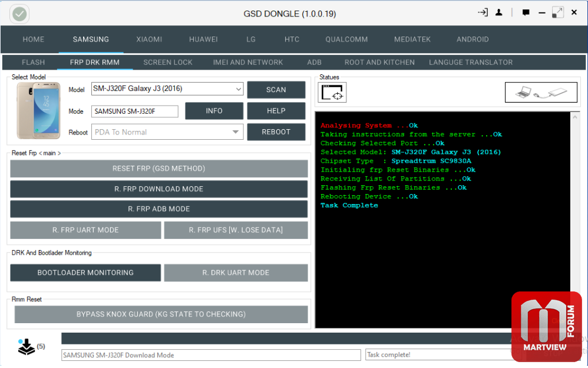The height and width of the screenshot is (368, 588).
Task: Click the HELP button
Action: [x=276, y=111]
